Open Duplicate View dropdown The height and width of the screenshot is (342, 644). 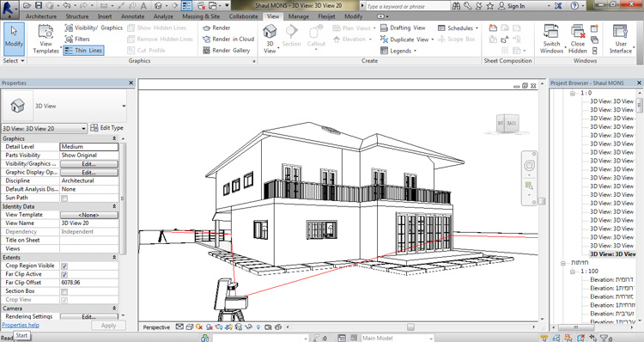pos(407,39)
